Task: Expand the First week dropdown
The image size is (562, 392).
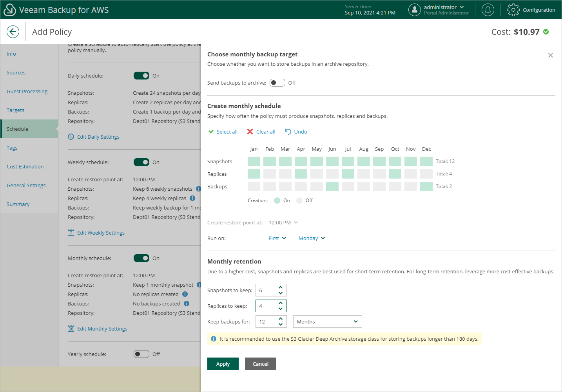Action: [277, 238]
